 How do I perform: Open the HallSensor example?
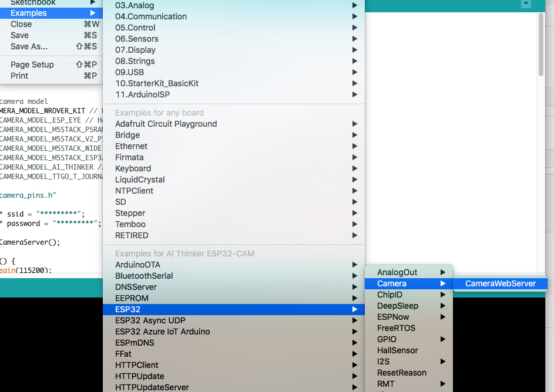click(x=409, y=350)
